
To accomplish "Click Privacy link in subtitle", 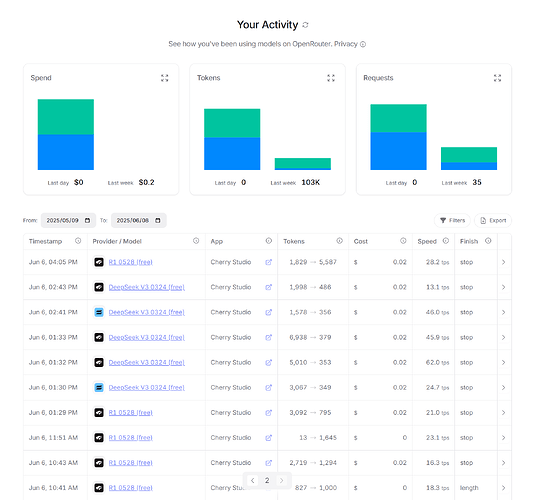I will pyautogui.click(x=346, y=44).
